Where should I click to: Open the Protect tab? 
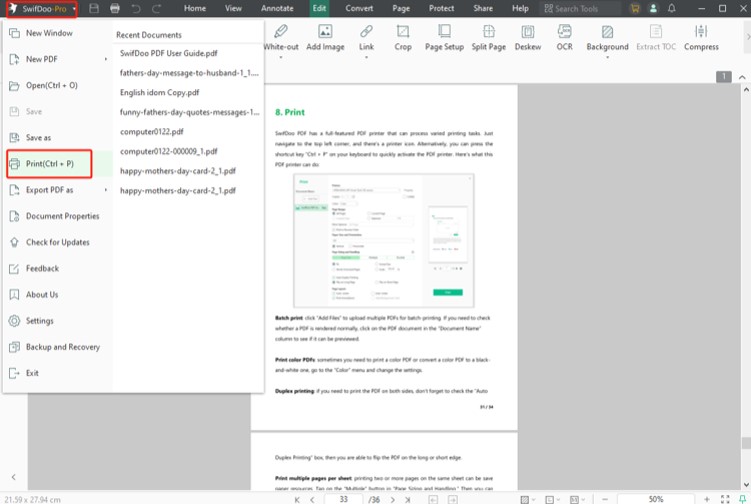(442, 8)
